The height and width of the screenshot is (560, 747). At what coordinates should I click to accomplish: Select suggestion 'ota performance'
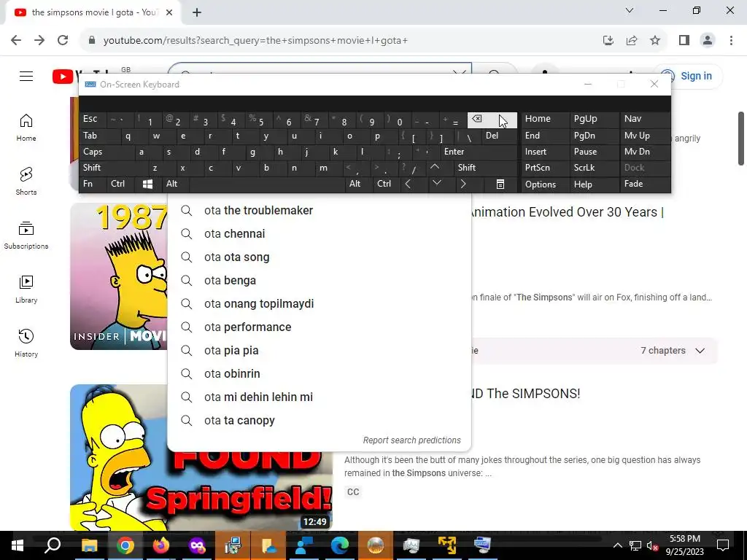tap(320, 327)
